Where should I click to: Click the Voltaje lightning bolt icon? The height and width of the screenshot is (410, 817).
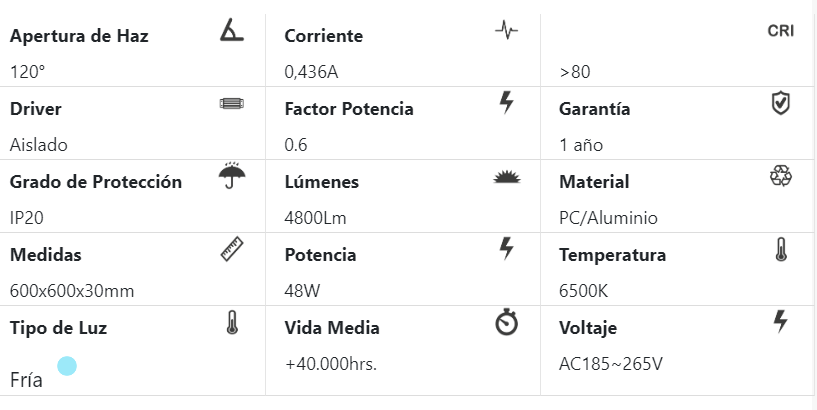click(781, 321)
